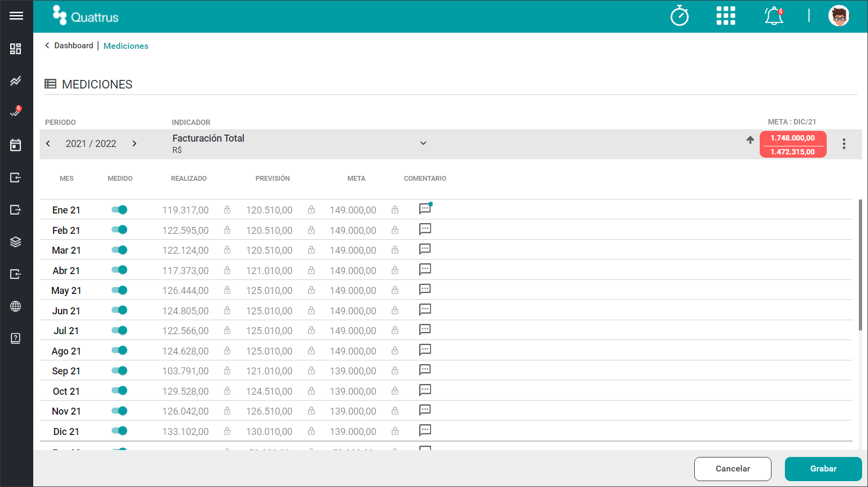Click lock icon beside Jun 21 previsión value
The image size is (868, 487).
click(x=311, y=311)
